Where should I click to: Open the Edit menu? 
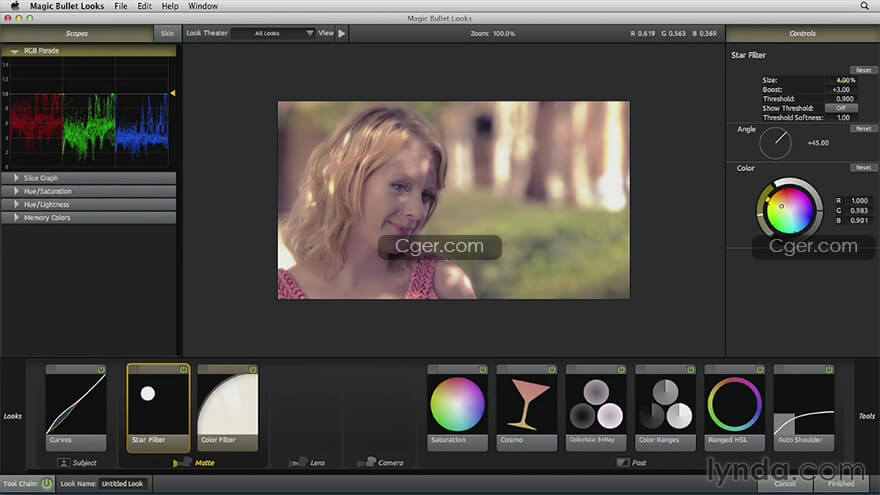[x=144, y=6]
